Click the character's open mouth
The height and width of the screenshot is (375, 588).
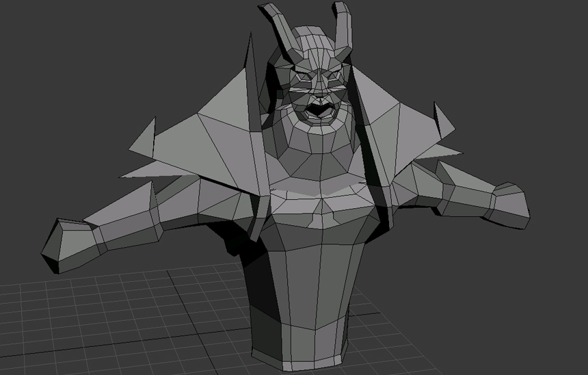click(x=319, y=109)
